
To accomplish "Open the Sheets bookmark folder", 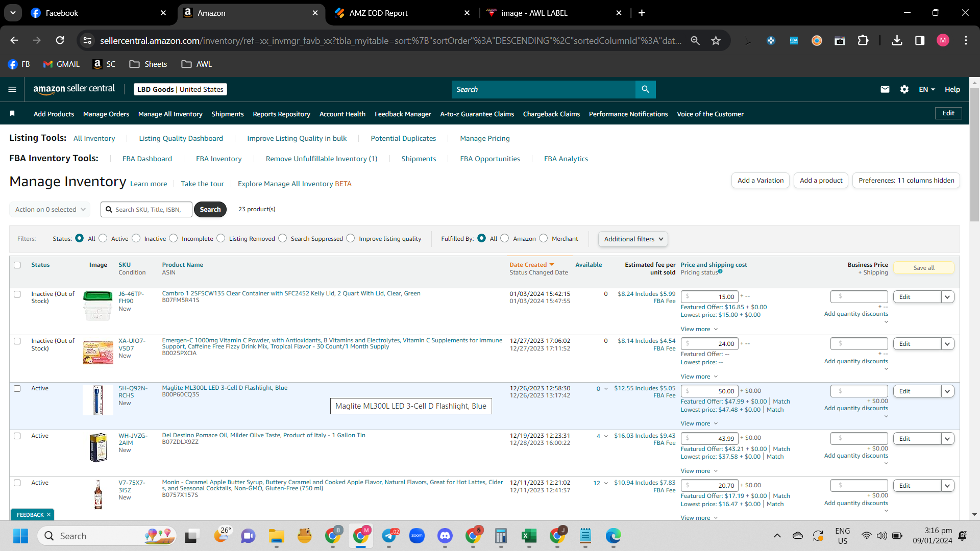I will pyautogui.click(x=148, y=64).
